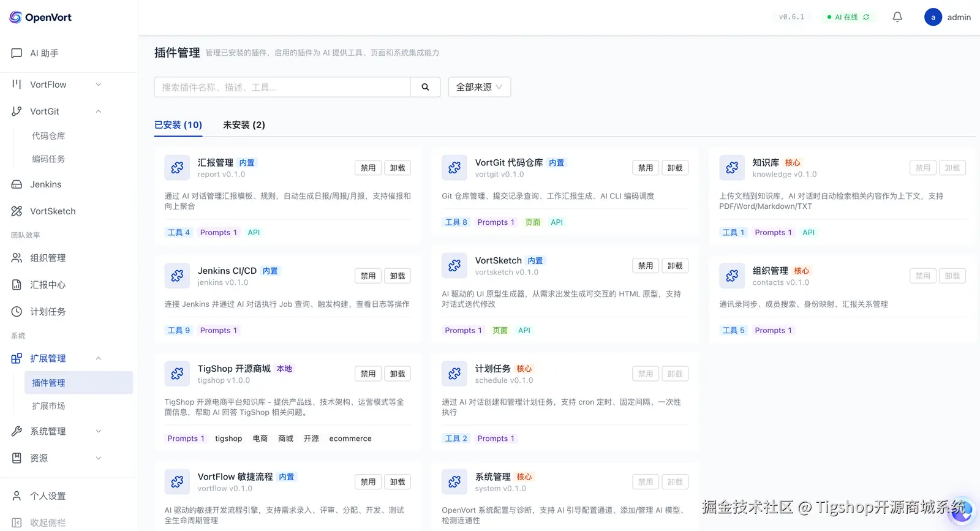Uninstall the TigShop 开源商城 plugin
The height and width of the screenshot is (531, 980).
pyautogui.click(x=398, y=374)
